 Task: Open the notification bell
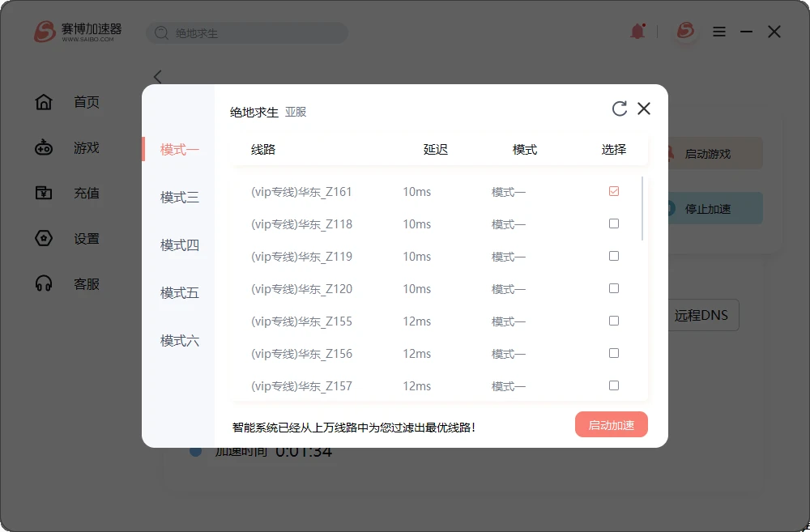pos(638,32)
